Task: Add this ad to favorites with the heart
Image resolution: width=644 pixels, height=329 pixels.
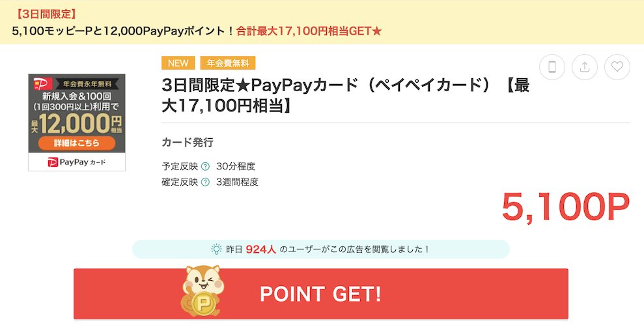Action: pos(617,67)
